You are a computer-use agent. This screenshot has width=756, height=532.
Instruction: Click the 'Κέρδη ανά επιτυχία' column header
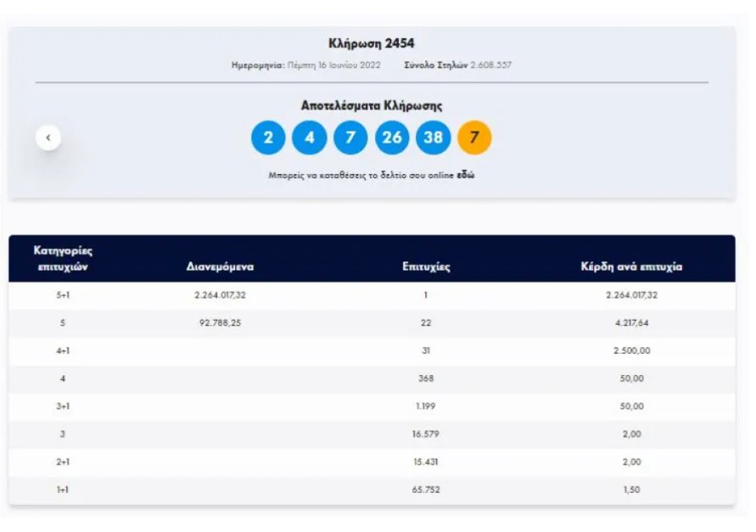631,266
